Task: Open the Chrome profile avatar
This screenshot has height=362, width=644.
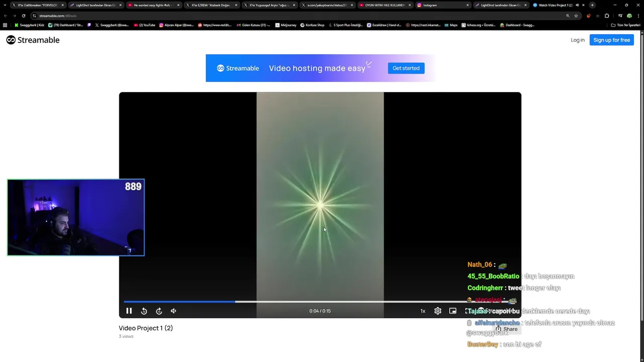Action: click(x=629, y=16)
